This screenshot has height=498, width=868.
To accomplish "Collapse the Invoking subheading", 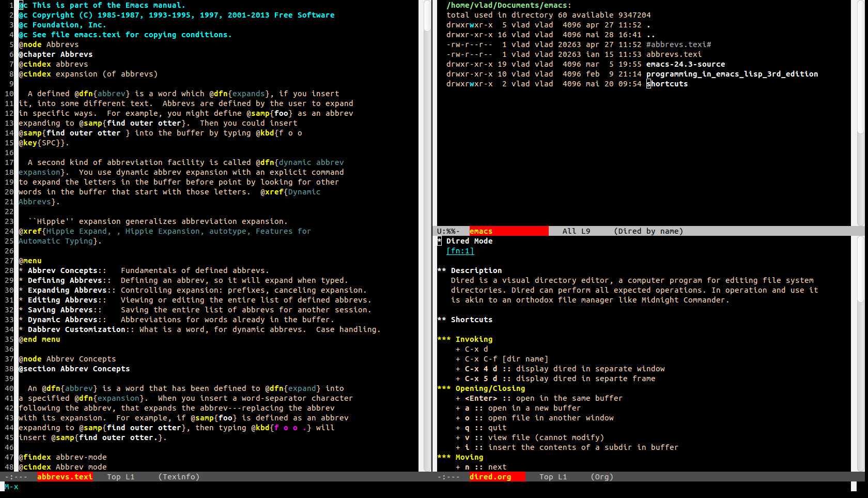I will click(465, 339).
